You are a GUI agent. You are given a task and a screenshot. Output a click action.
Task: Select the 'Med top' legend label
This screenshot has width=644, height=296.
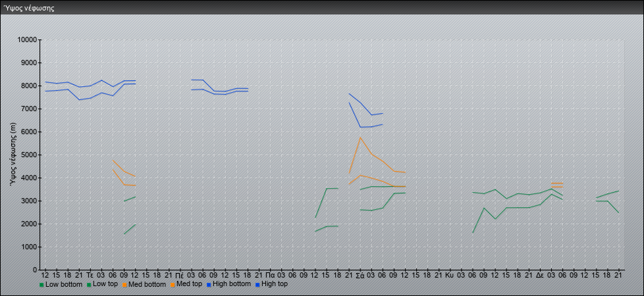189,284
